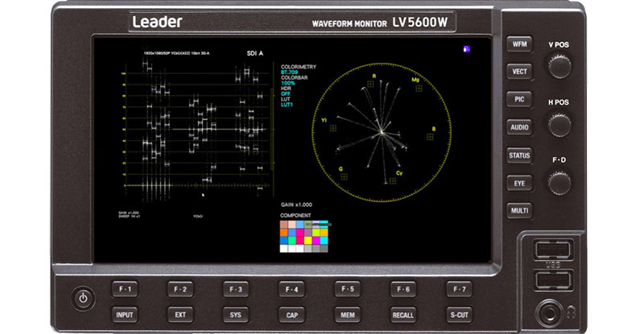Click the F·6 function key
The image size is (644, 334).
coord(403,289)
